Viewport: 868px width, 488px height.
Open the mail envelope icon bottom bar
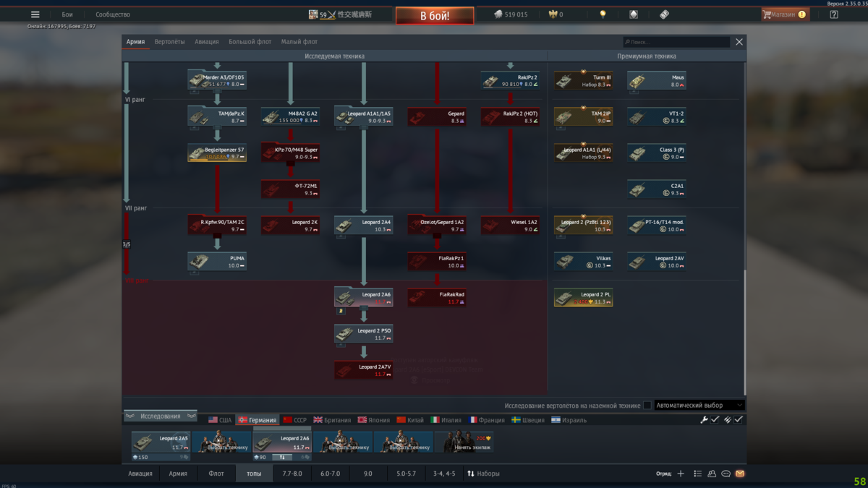pos(741,473)
